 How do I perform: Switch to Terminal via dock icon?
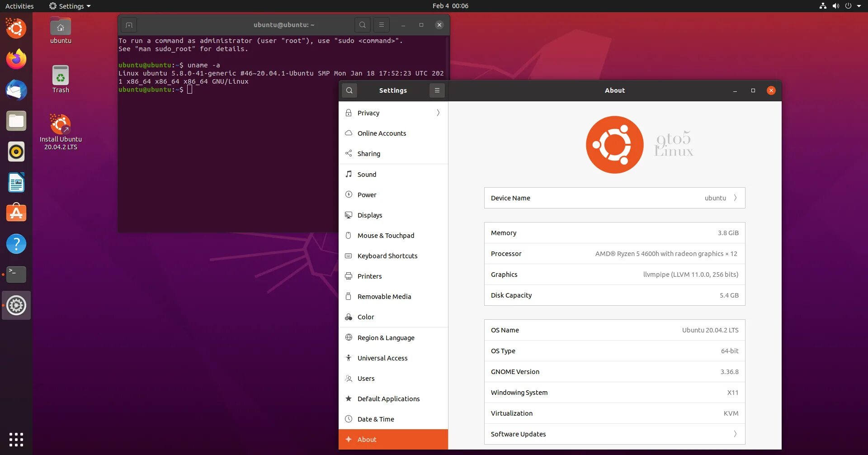[x=16, y=275]
